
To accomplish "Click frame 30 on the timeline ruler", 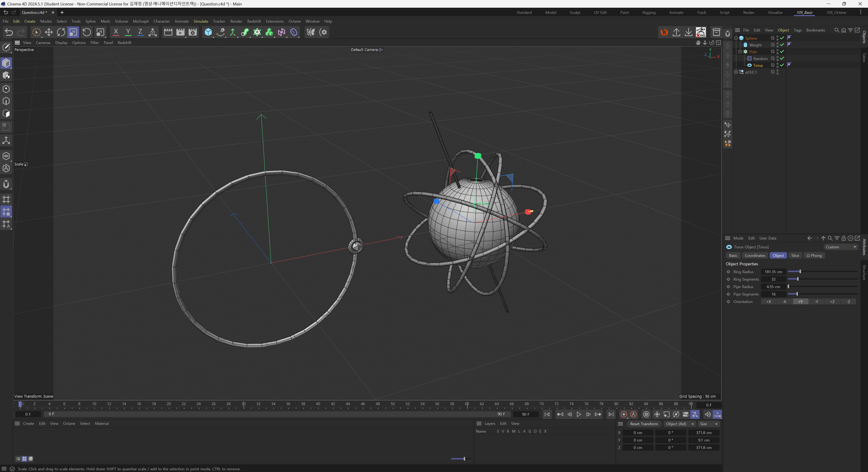I will (243, 404).
